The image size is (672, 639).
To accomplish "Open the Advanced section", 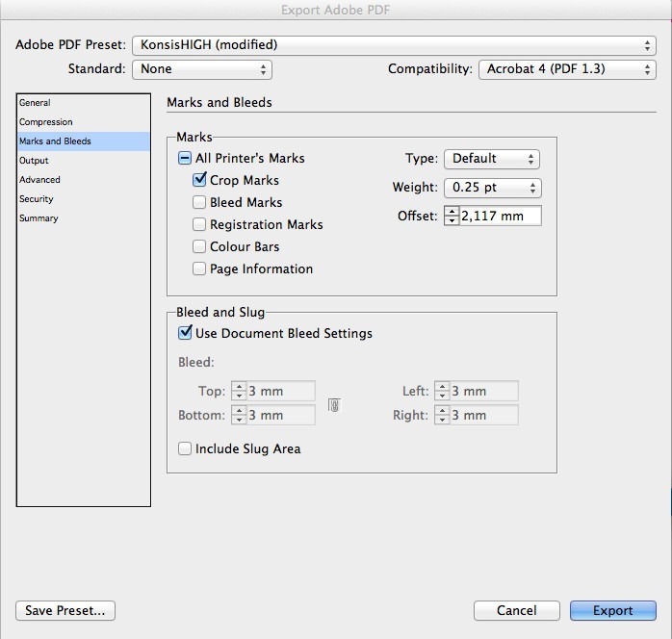I will tap(84, 180).
